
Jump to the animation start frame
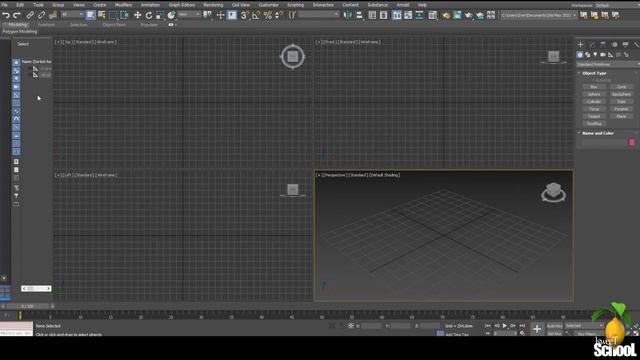pos(488,326)
